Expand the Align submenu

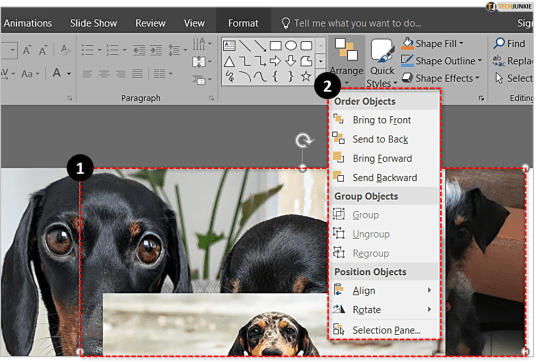pyautogui.click(x=384, y=291)
